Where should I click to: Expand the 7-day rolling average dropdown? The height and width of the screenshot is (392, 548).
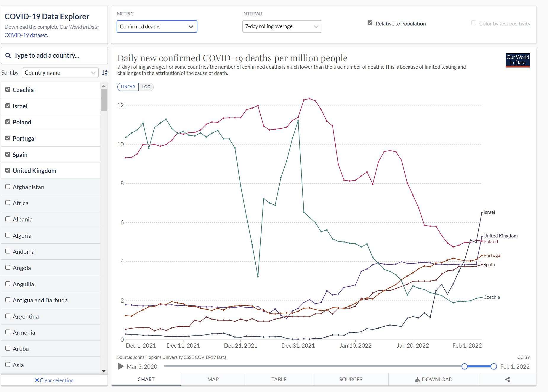tap(282, 26)
